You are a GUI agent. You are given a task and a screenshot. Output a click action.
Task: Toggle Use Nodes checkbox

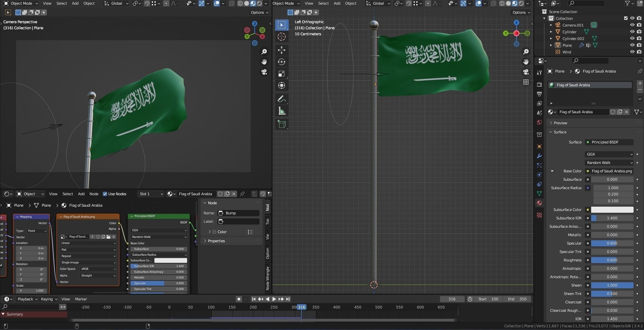click(x=105, y=194)
